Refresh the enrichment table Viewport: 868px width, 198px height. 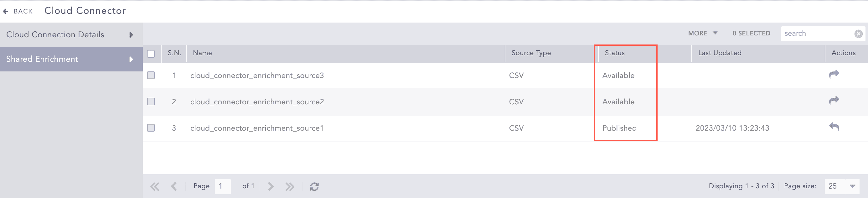pyautogui.click(x=314, y=186)
